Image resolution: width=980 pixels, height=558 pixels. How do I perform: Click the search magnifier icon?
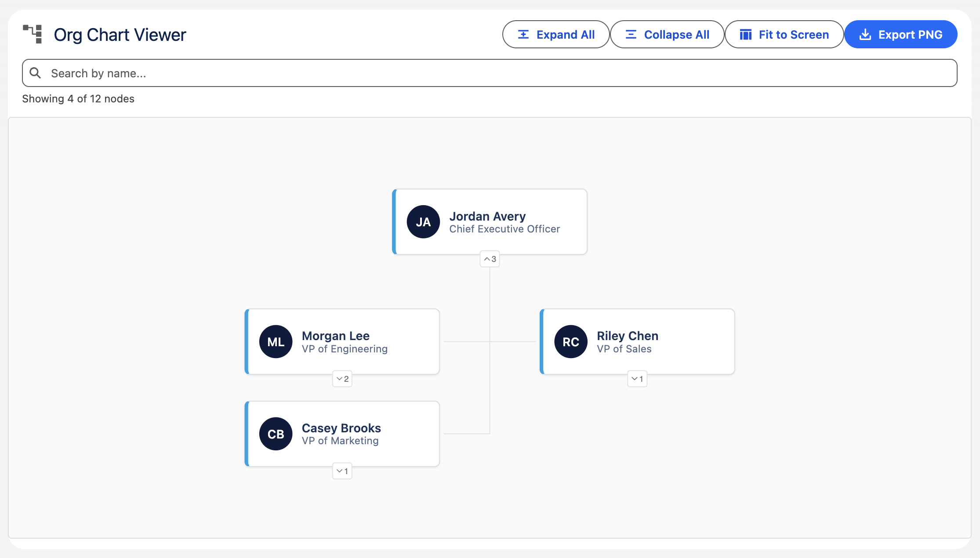[35, 73]
